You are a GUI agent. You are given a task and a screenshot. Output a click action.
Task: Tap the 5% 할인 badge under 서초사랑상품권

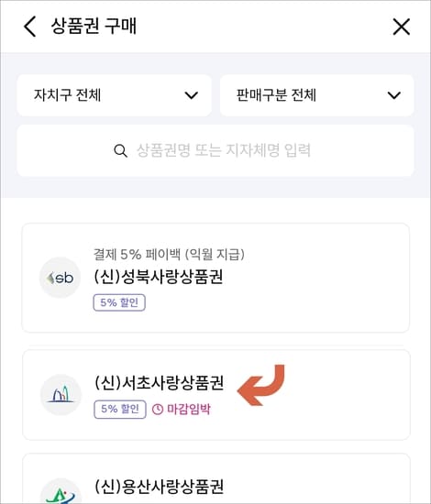[120, 410]
